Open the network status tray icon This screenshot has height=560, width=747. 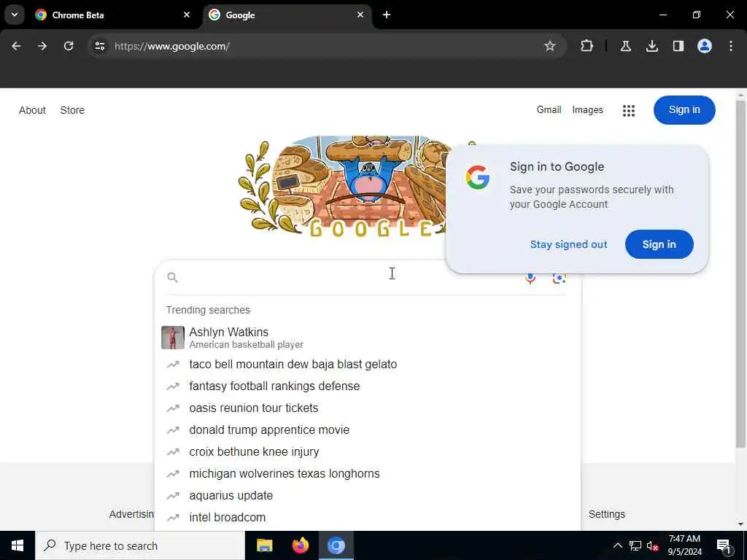635,545
